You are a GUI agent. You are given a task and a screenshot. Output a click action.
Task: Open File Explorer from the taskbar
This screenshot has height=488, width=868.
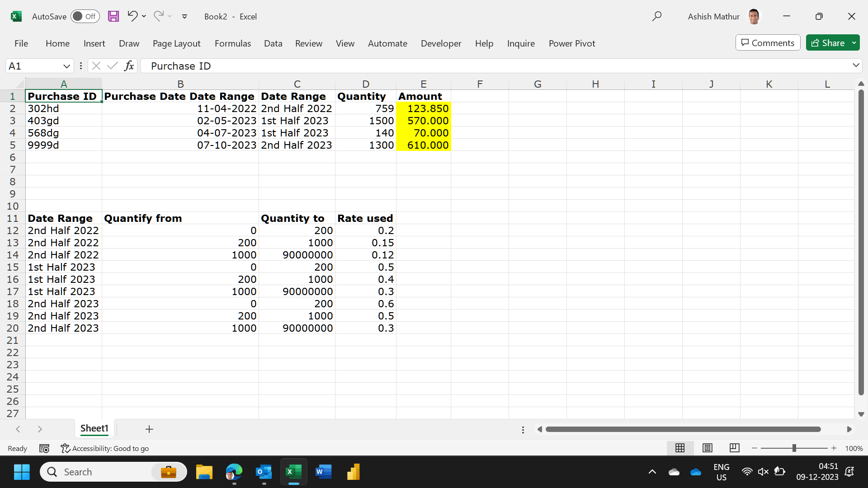click(x=204, y=472)
